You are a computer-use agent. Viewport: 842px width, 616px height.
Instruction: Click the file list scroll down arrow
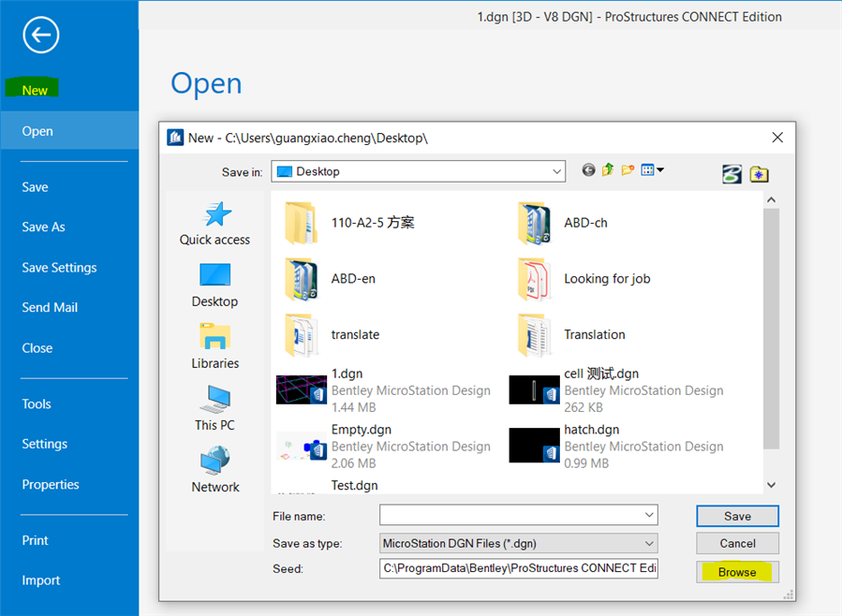tap(771, 485)
